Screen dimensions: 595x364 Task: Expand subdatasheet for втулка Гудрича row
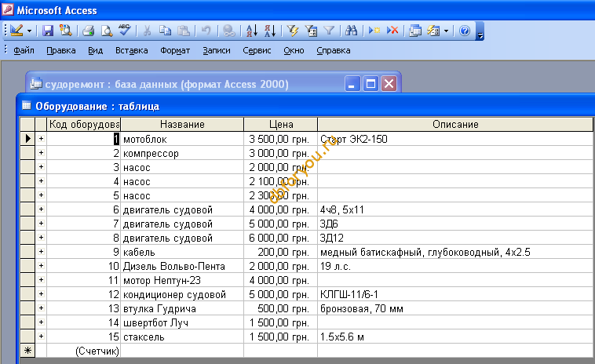41,308
